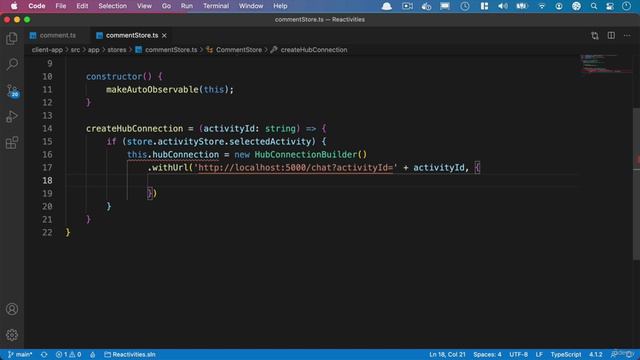640x360 pixels.
Task: Click the Wi-Fi menu bar icon
Action: tap(541, 6)
